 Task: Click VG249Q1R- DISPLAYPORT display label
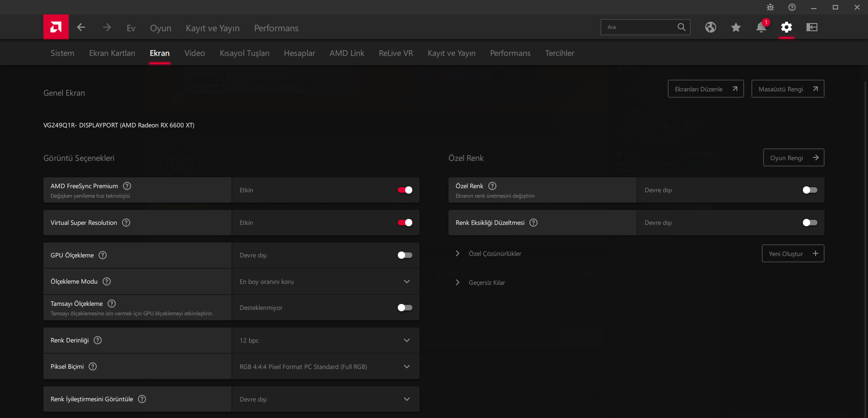click(119, 125)
